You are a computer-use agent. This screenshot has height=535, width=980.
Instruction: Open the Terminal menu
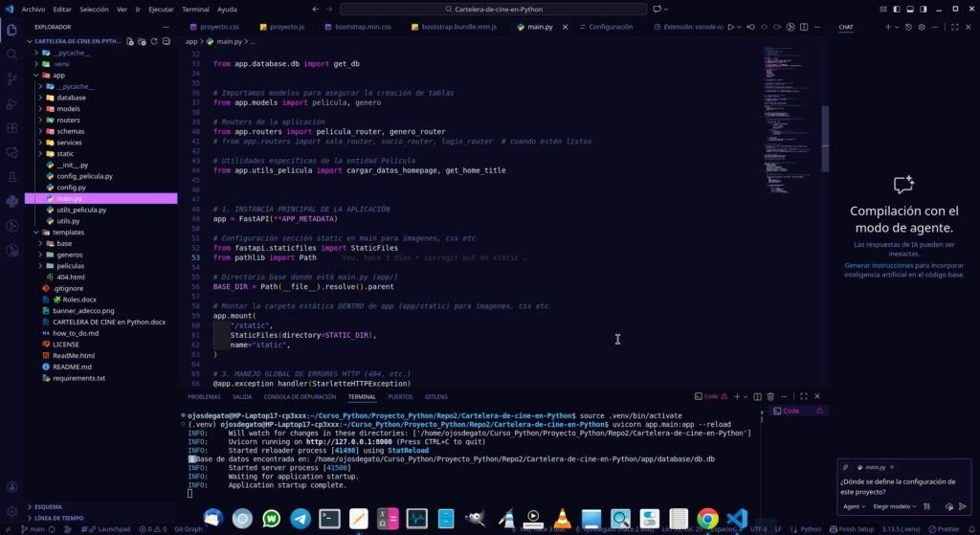[195, 9]
